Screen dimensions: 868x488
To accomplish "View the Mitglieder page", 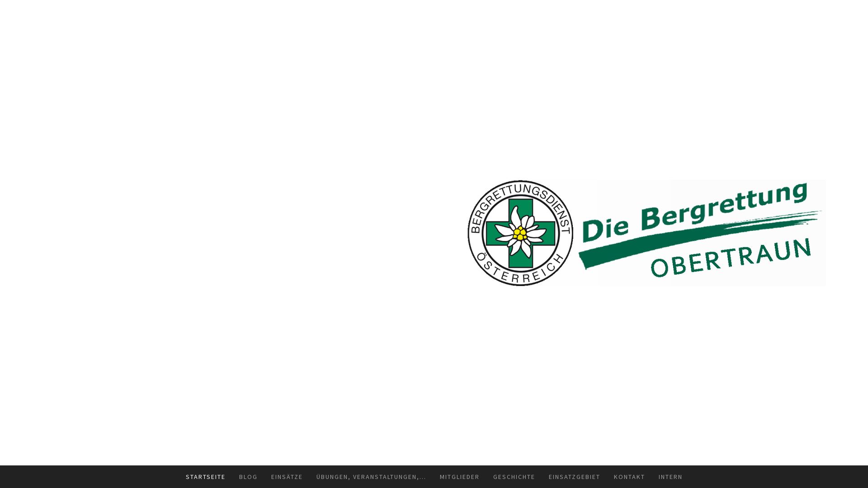I will (x=459, y=477).
